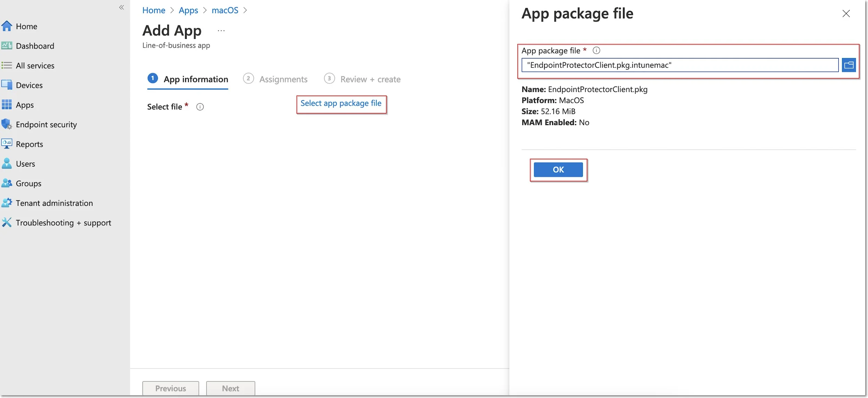Click Select app package file link

click(341, 103)
